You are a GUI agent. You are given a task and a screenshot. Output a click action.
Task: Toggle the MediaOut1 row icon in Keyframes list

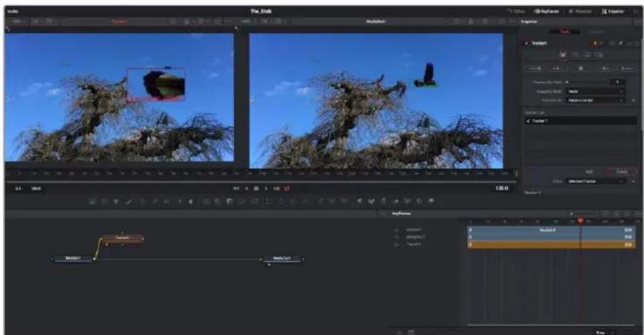tap(396, 237)
